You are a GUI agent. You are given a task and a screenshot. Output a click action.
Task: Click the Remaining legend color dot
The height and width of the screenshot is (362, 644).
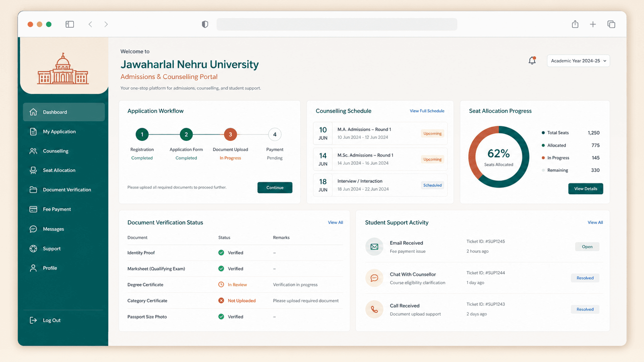(x=543, y=170)
